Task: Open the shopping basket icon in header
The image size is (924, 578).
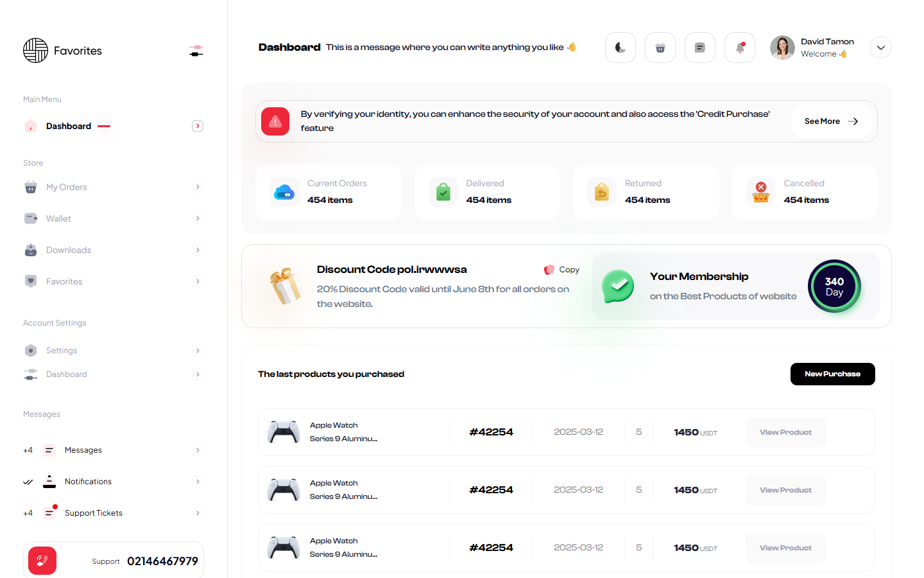Action: [x=660, y=48]
